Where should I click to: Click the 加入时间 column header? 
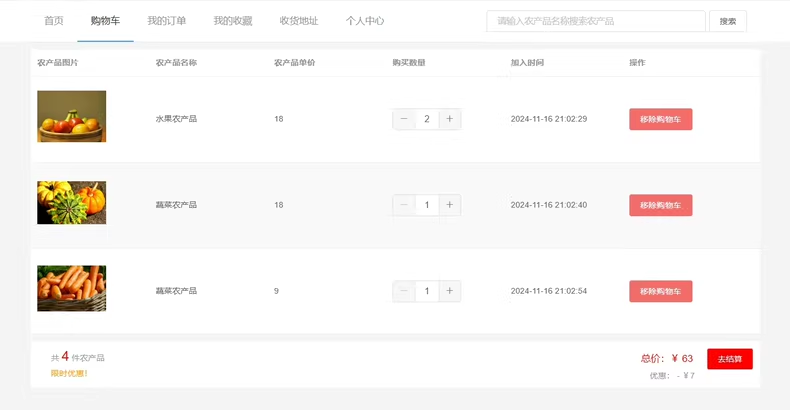pyautogui.click(x=527, y=62)
